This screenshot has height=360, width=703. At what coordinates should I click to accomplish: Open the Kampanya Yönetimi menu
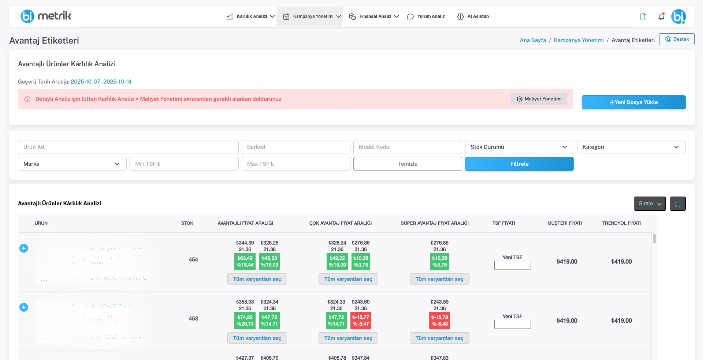pyautogui.click(x=309, y=17)
